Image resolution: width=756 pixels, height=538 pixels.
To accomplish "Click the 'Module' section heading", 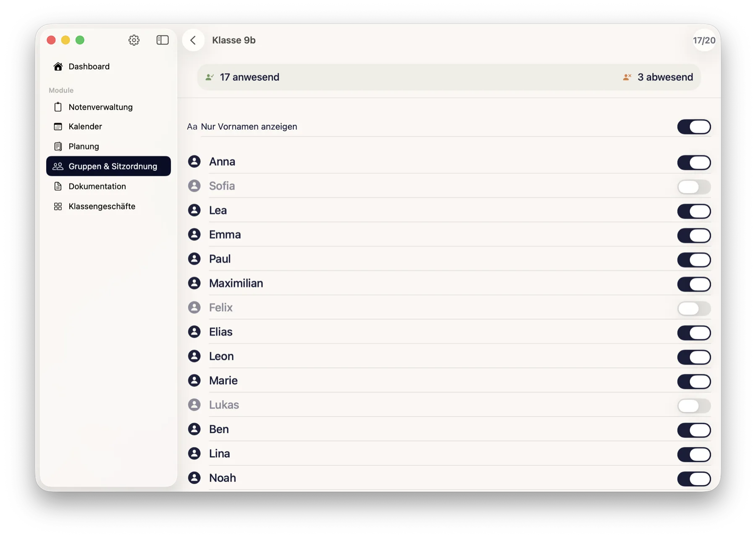I will (x=61, y=90).
